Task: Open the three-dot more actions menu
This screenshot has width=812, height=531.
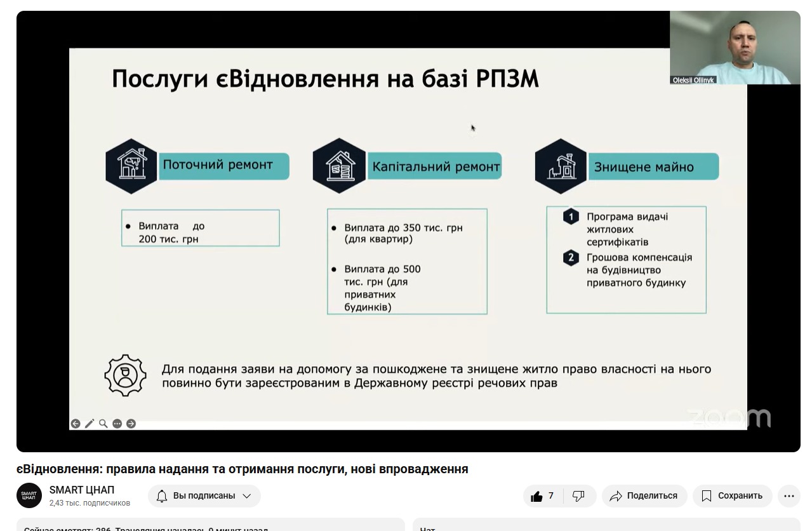Action: point(789,496)
